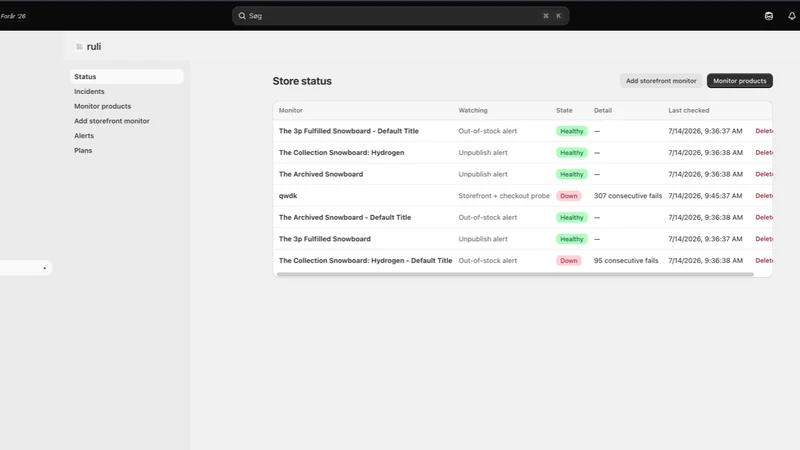This screenshot has width=800, height=450.
Task: Focus the Søg search field
Action: (x=401, y=16)
